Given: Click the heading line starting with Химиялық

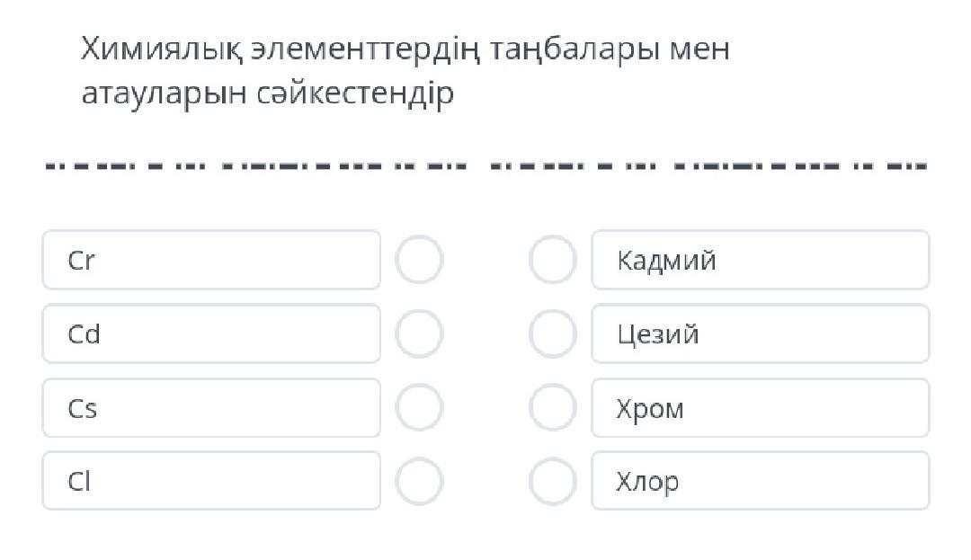Looking at the screenshot, I should pyautogui.click(x=405, y=49).
